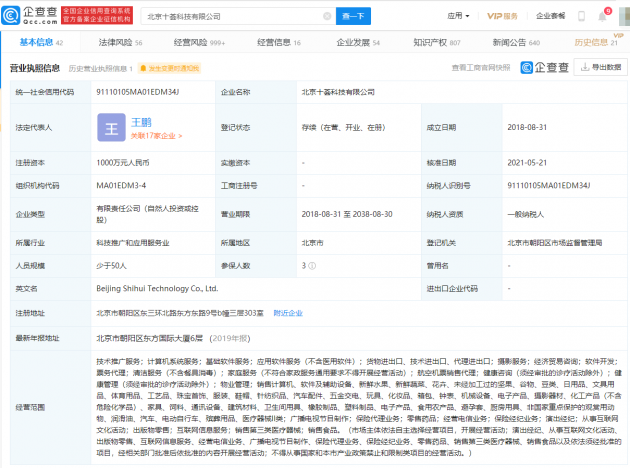The height and width of the screenshot is (468, 630).
Task: Expand 历史信息 tab dropdown
Action: point(596,43)
